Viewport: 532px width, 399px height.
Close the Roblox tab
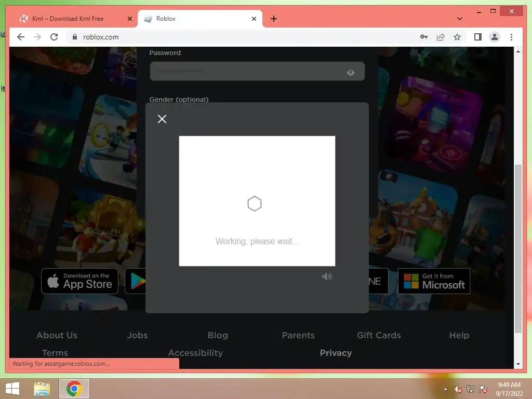click(254, 19)
